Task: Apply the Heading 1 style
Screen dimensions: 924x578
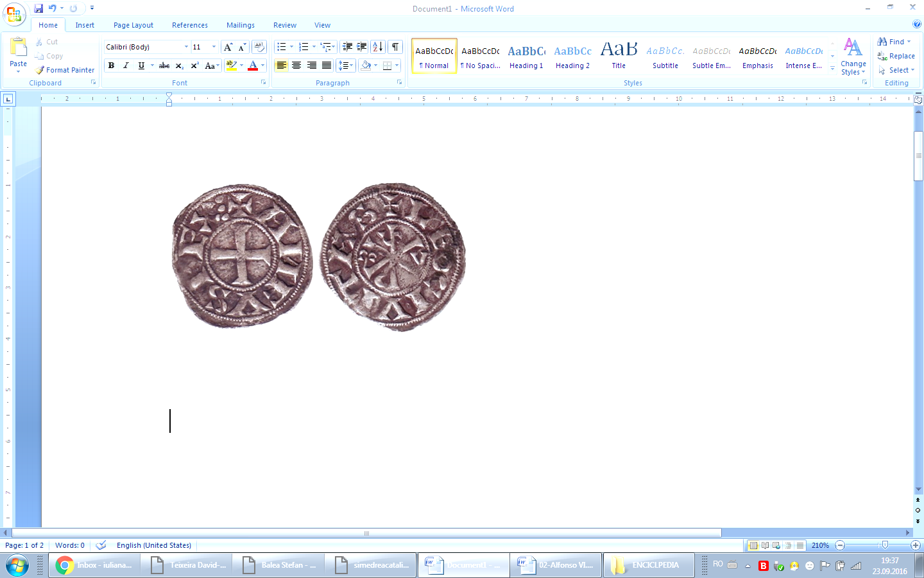Action: pos(526,57)
